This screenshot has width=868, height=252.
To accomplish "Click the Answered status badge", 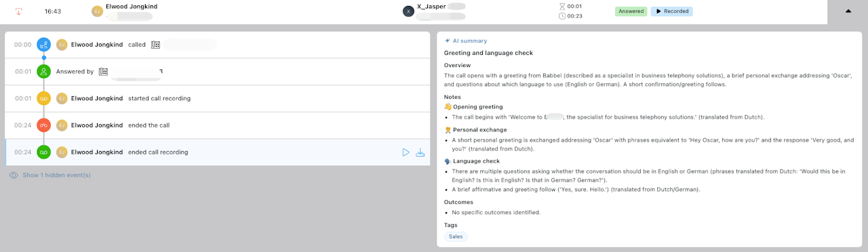I will pos(631,12).
